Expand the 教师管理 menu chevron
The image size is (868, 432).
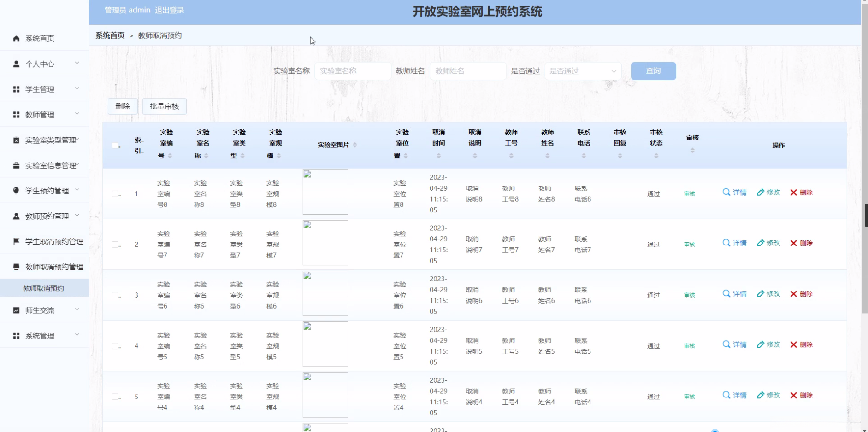(77, 114)
